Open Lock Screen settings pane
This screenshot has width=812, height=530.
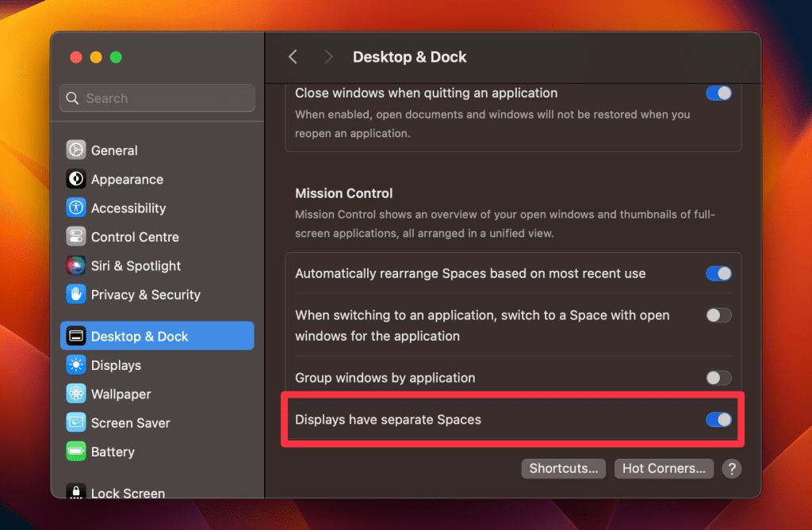click(x=128, y=493)
